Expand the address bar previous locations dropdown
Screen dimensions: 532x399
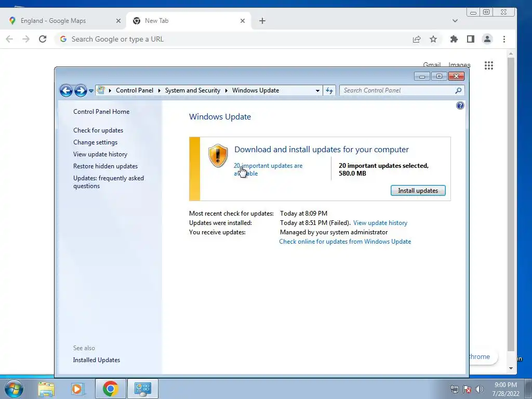pyautogui.click(x=317, y=90)
